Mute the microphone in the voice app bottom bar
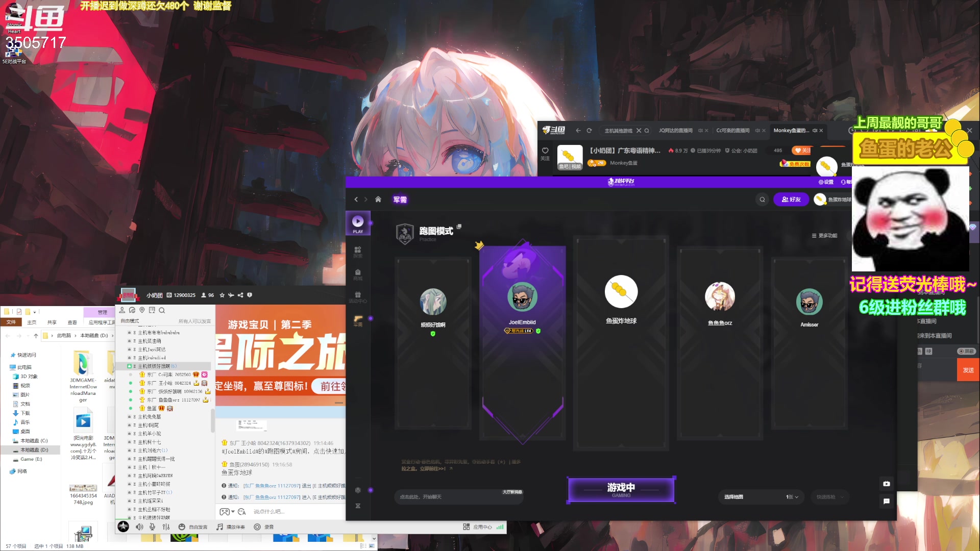980x551 pixels. tap(152, 527)
